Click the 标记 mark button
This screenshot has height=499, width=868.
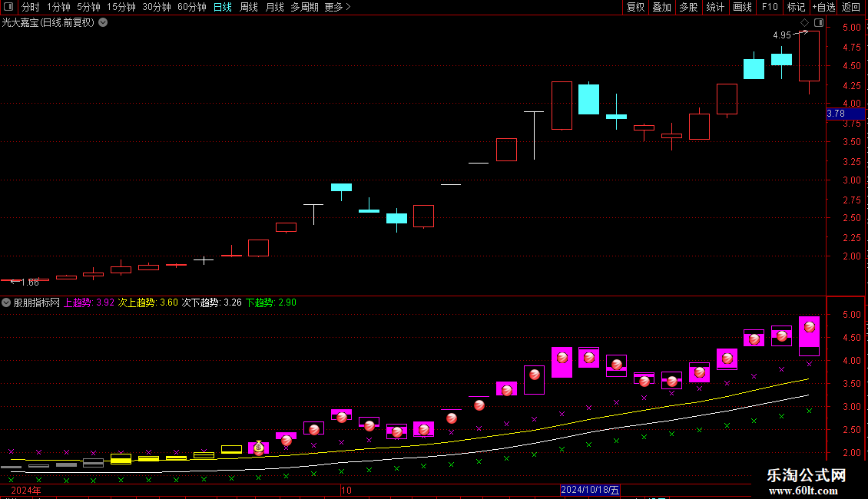[796, 7]
